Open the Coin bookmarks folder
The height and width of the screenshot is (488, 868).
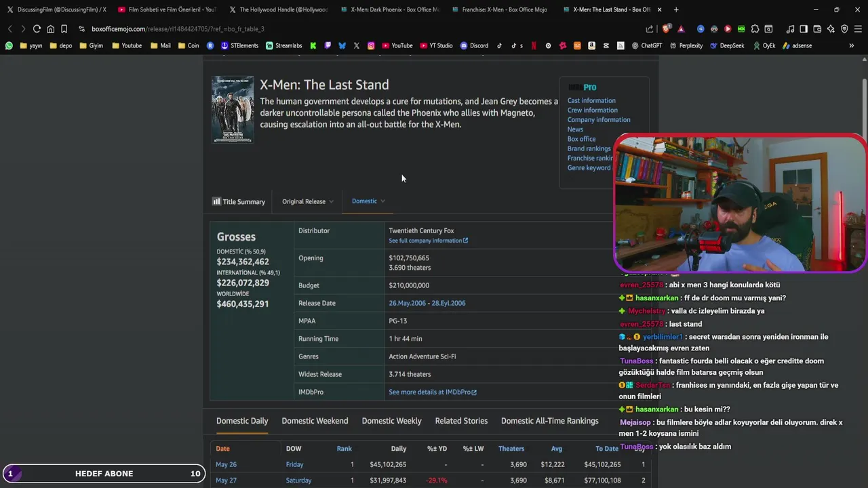click(x=188, y=45)
